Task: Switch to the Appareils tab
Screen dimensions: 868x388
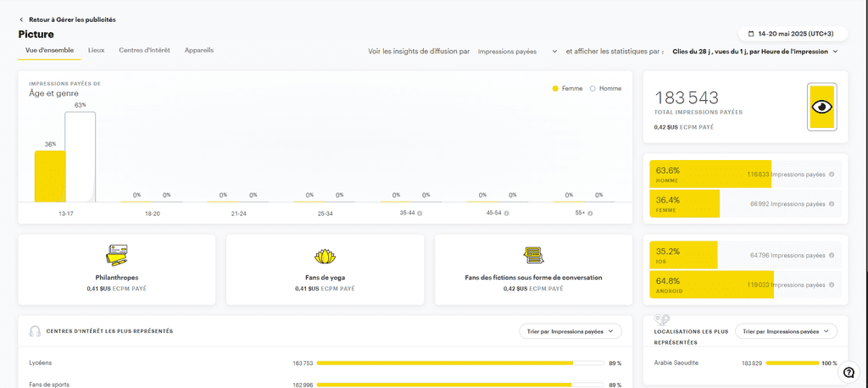Action: pos(199,50)
